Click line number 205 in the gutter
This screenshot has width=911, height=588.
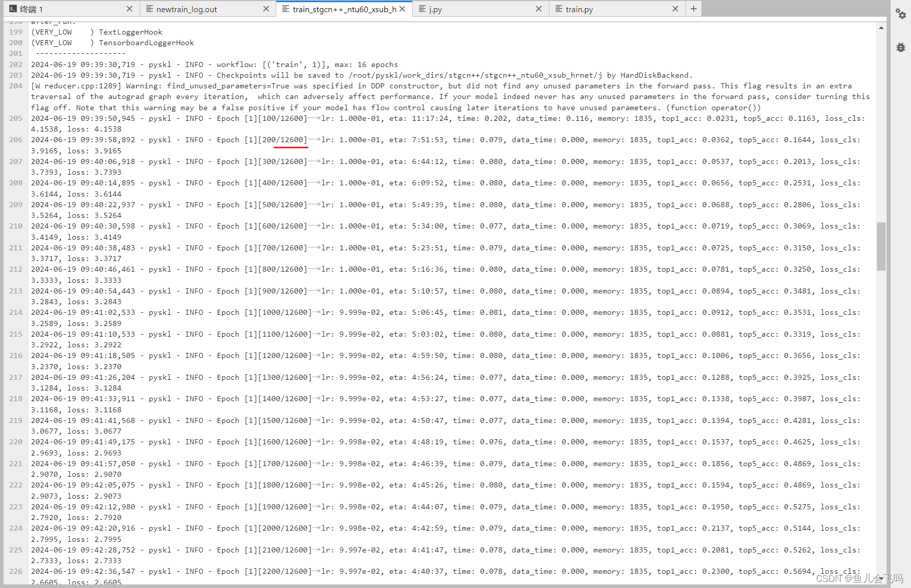pyautogui.click(x=15, y=118)
